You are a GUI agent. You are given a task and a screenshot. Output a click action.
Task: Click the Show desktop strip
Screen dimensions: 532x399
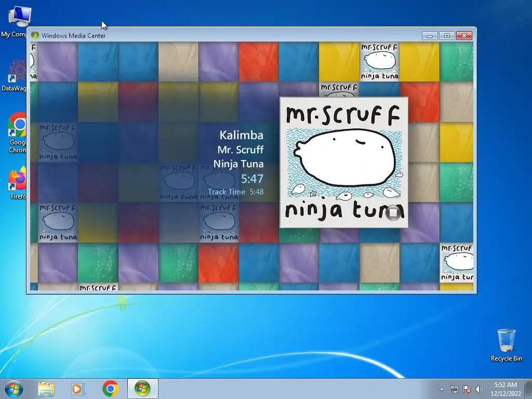528,389
